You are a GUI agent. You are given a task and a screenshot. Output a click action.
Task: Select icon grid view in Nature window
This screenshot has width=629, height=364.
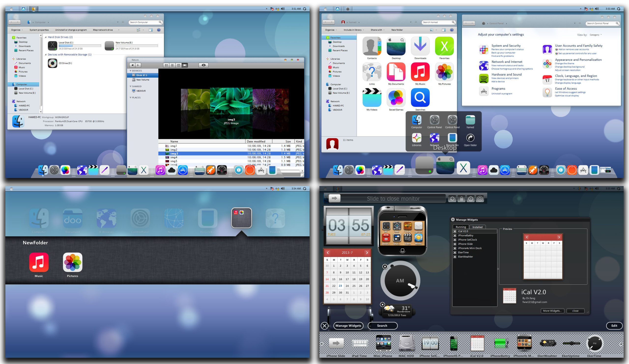166,65
